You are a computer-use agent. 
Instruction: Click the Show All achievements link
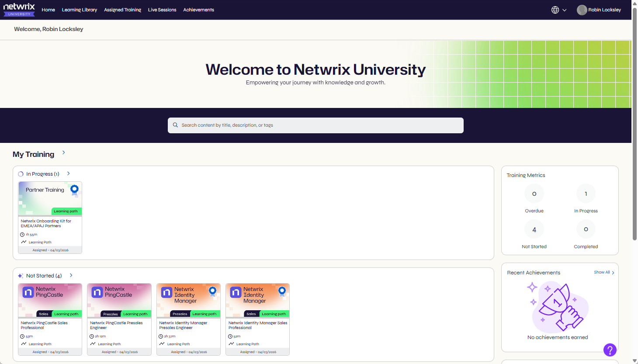point(602,272)
